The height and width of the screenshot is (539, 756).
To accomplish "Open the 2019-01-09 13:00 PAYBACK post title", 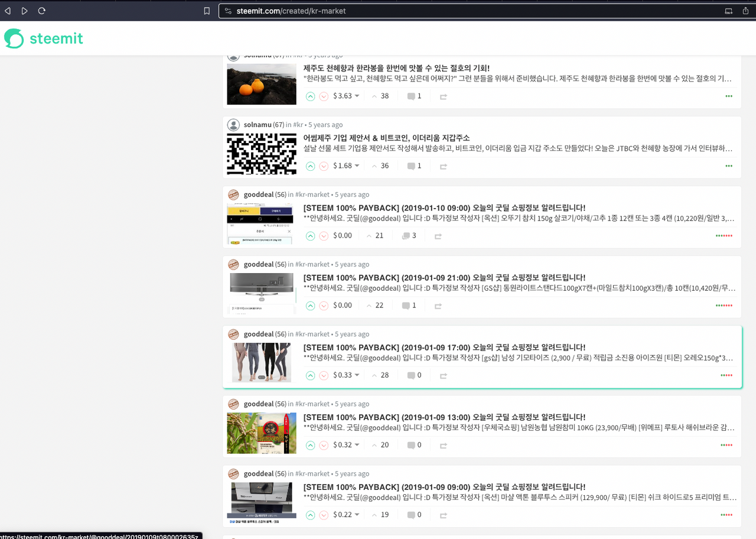I will click(444, 417).
